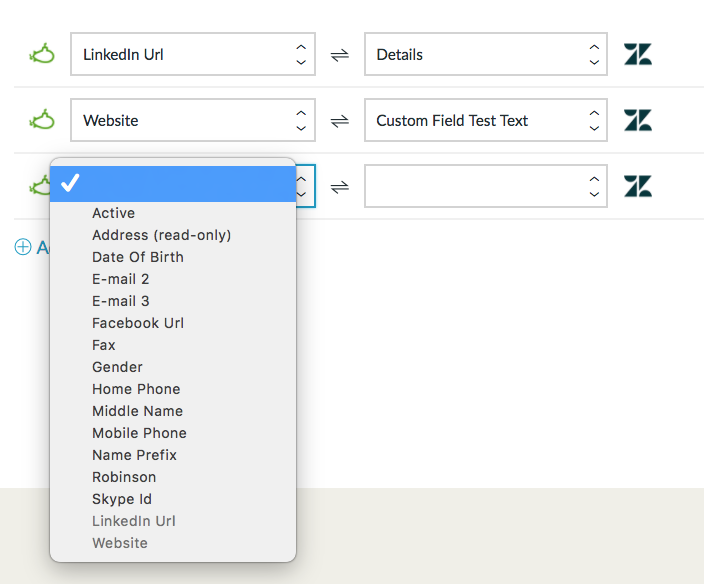
Task: Click the Zendesk logo in the empty row
Action: 638,186
